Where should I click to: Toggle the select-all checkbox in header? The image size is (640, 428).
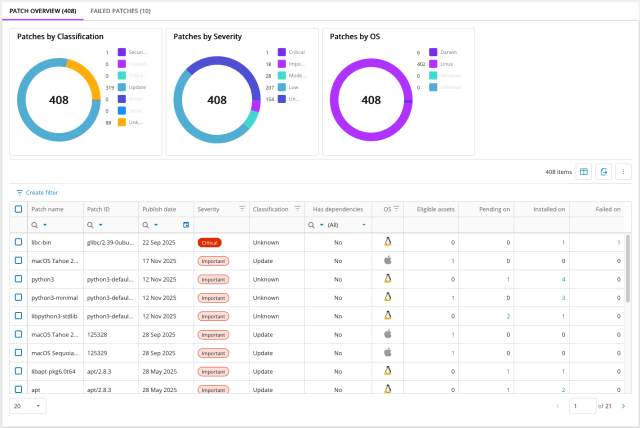pyautogui.click(x=19, y=209)
